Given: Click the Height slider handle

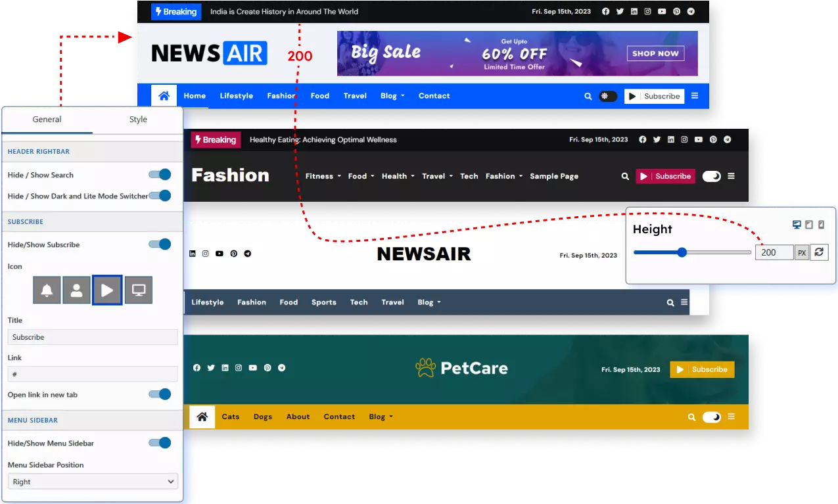Looking at the screenshot, I should coord(682,252).
